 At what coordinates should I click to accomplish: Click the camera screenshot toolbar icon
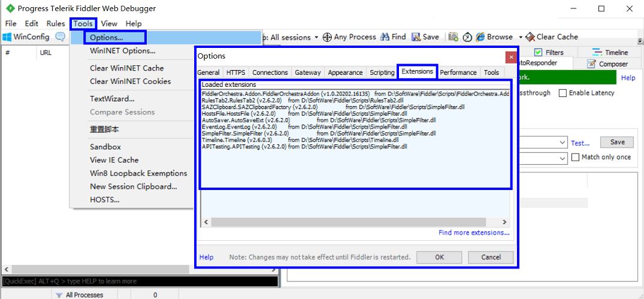(453, 37)
